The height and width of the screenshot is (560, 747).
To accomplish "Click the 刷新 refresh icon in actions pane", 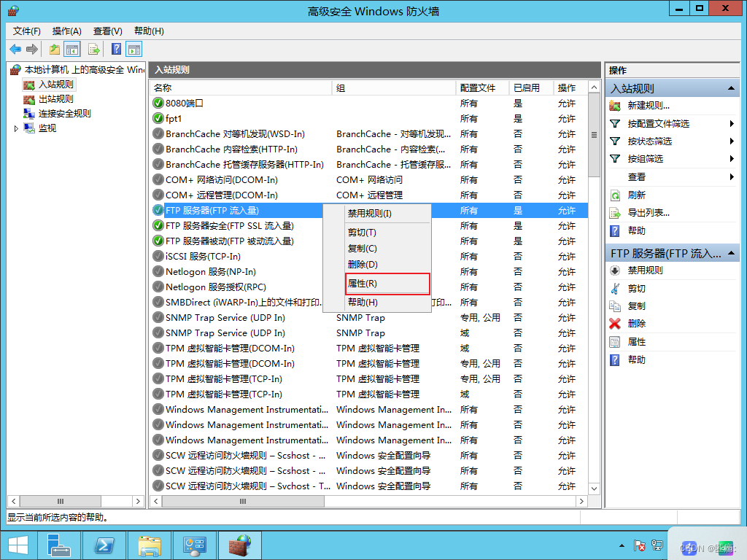I will [615, 195].
